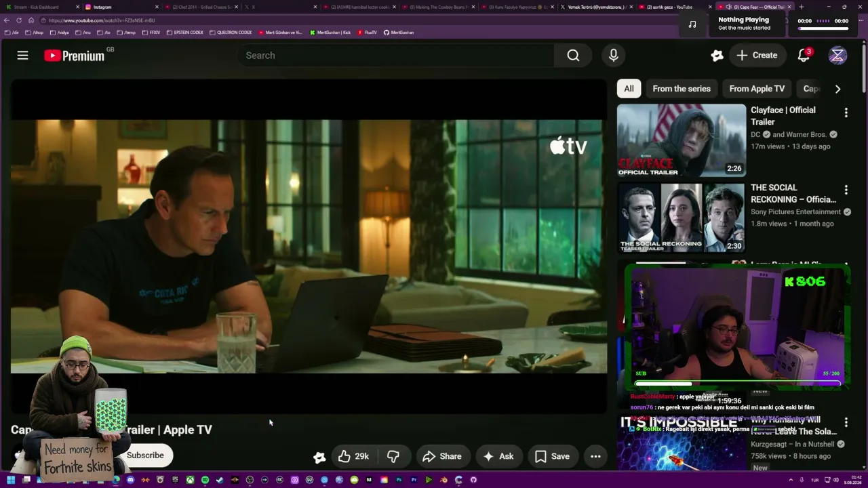Click the extension icon left of the like button
The width and height of the screenshot is (868, 488).
tap(319, 457)
